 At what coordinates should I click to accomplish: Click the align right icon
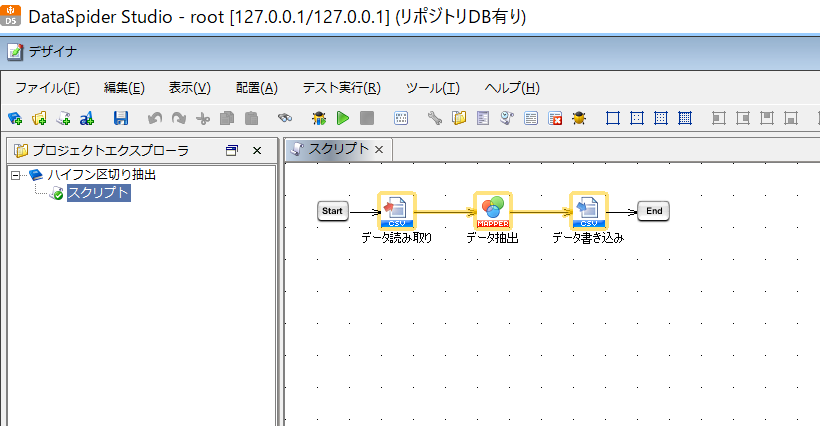tap(743, 118)
